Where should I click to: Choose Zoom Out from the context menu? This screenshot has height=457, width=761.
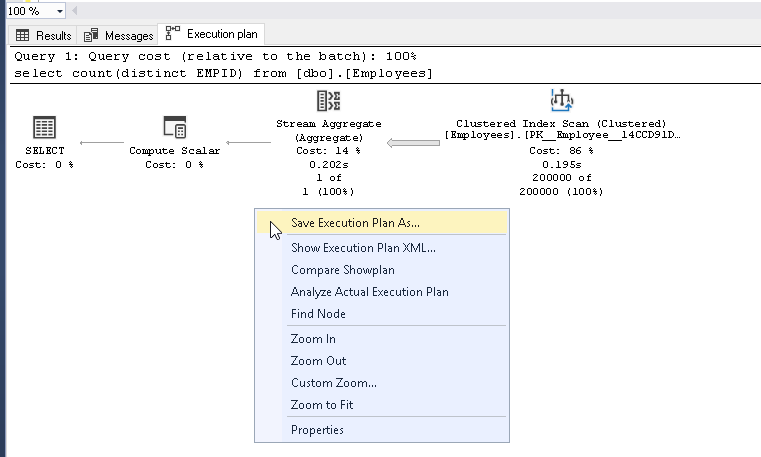tap(318, 361)
